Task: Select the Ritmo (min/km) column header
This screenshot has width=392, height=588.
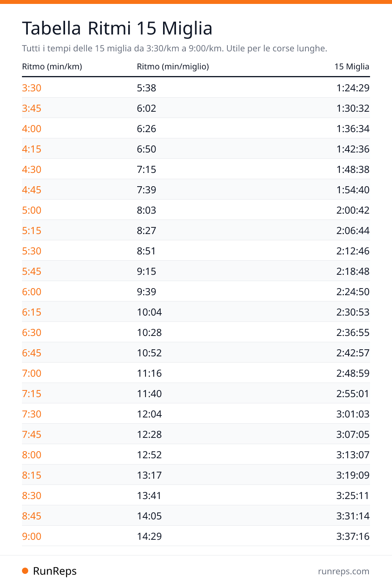Action: pyautogui.click(x=52, y=67)
